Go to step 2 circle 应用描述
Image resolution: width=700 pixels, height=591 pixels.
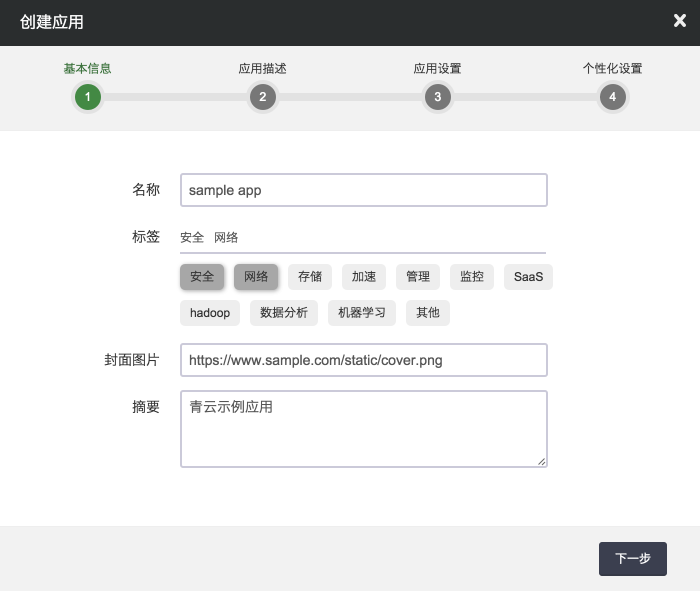pyautogui.click(x=263, y=97)
